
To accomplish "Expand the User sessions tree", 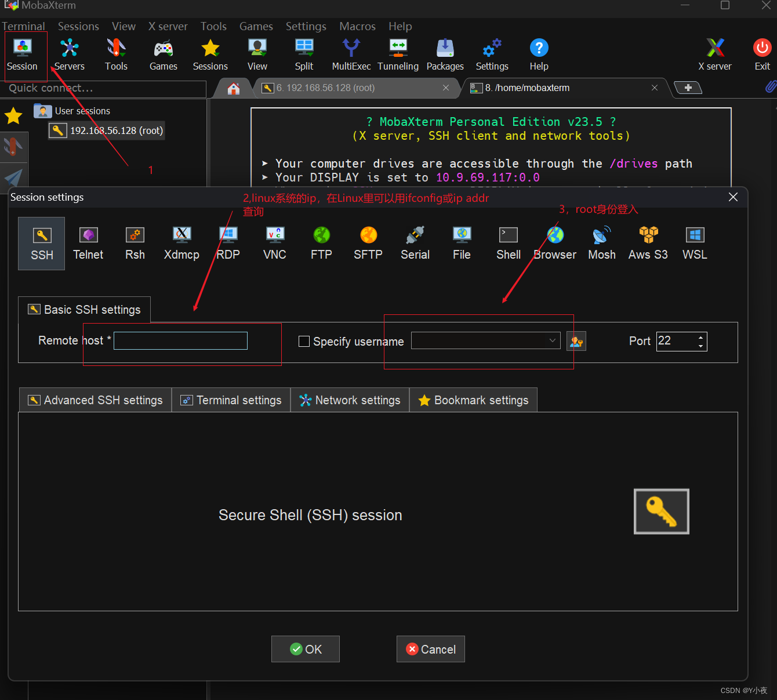I will tap(83, 111).
